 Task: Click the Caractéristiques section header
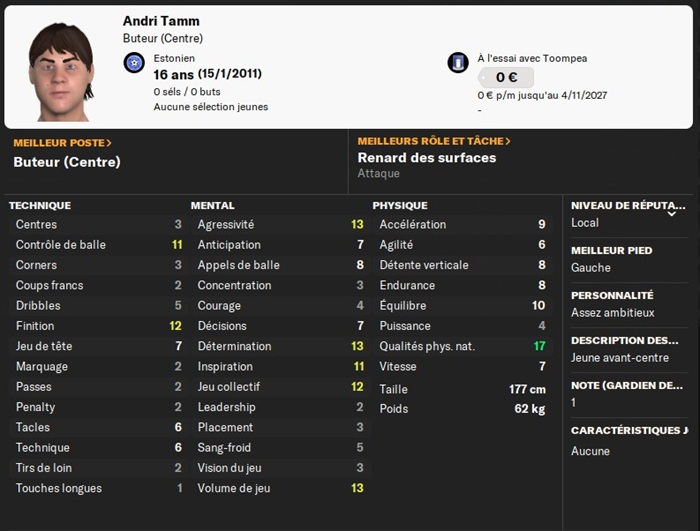pyautogui.click(x=628, y=431)
